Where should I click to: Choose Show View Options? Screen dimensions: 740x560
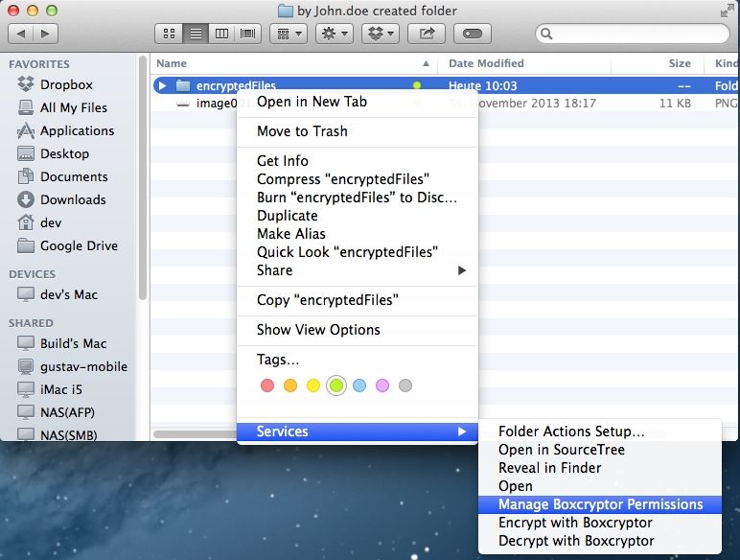point(358,330)
